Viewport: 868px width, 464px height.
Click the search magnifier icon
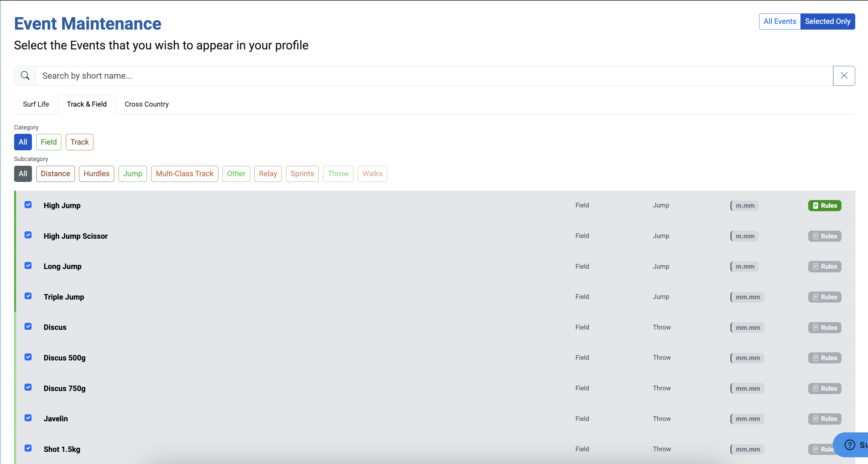pyautogui.click(x=25, y=76)
